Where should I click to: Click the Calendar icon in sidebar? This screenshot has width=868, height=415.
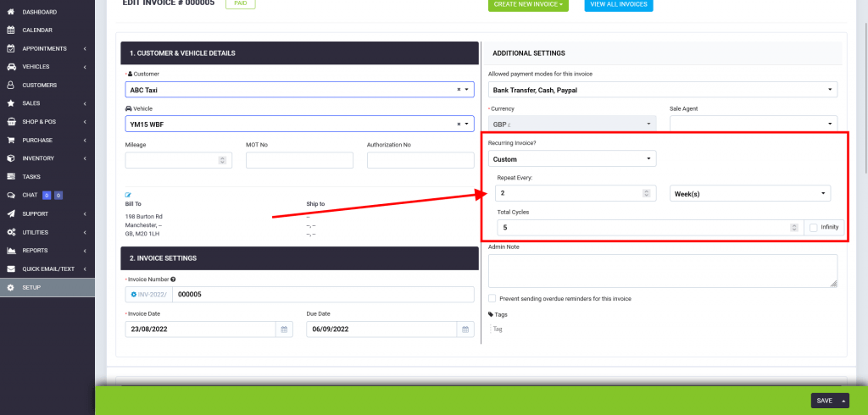tap(10, 30)
